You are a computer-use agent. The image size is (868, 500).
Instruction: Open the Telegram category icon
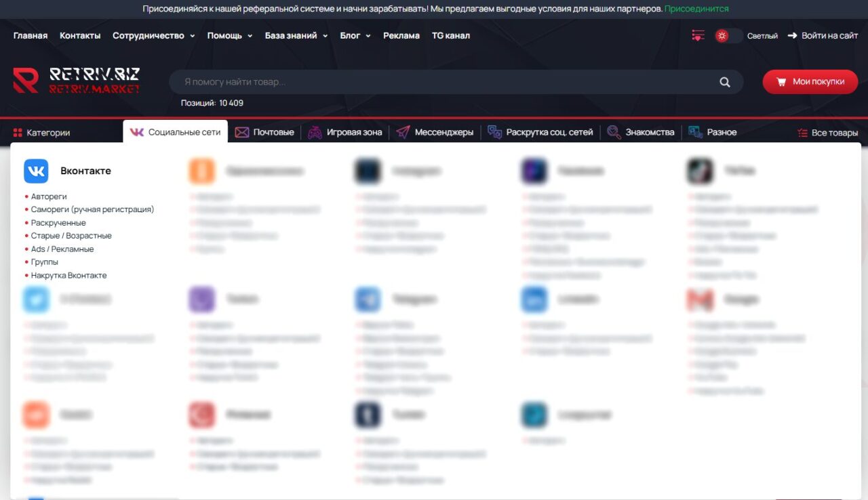pyautogui.click(x=368, y=299)
